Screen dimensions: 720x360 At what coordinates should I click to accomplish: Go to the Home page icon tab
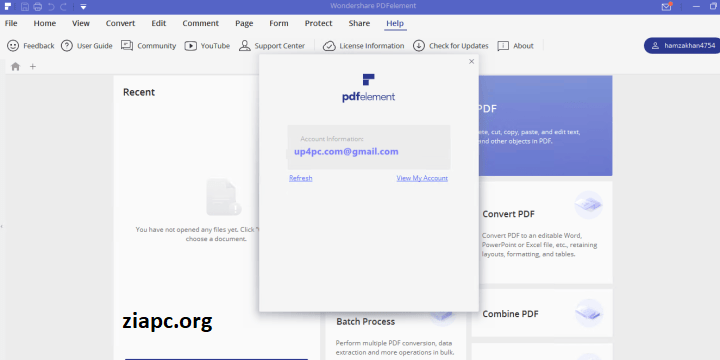16,67
